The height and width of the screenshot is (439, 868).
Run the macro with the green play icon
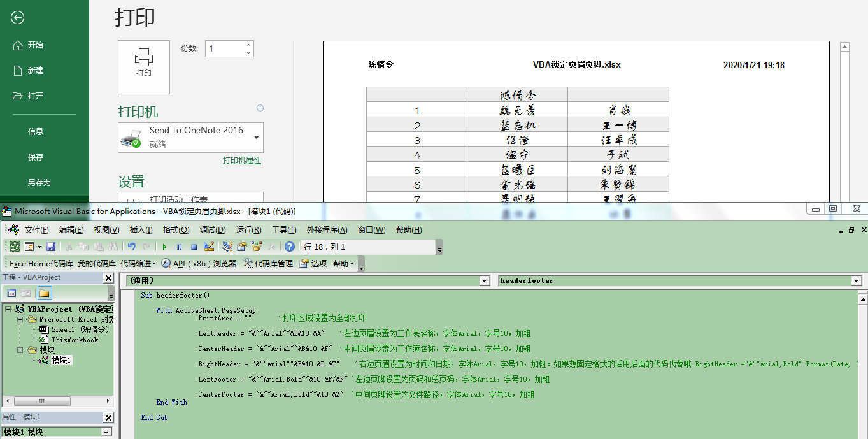164,247
